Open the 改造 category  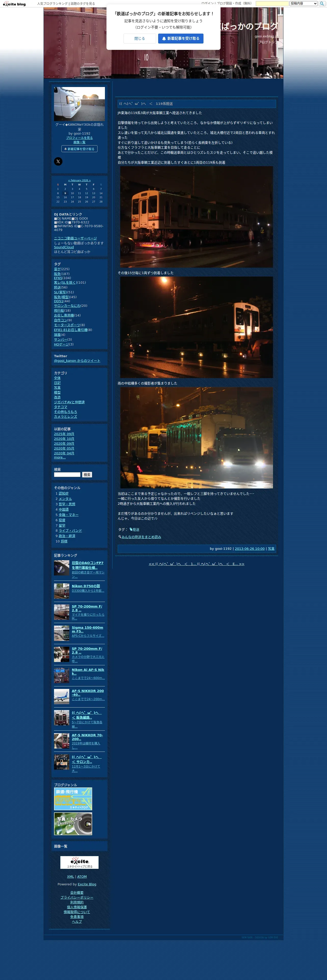(57, 397)
